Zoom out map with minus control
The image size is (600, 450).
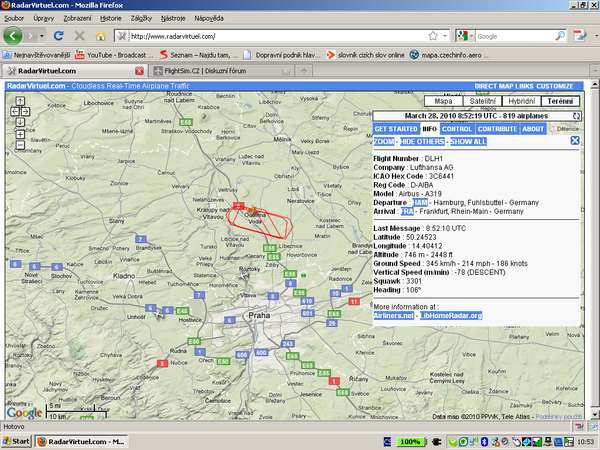coord(20,145)
